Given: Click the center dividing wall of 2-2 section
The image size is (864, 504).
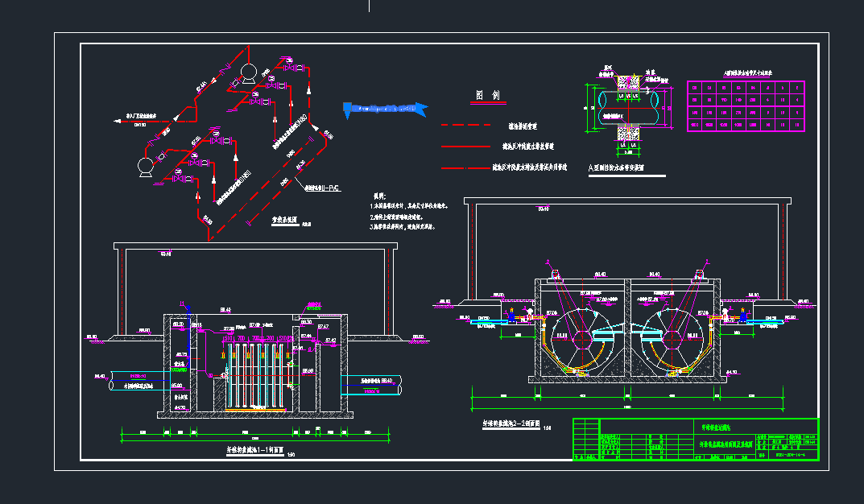Looking at the screenshot, I should tap(627, 328).
